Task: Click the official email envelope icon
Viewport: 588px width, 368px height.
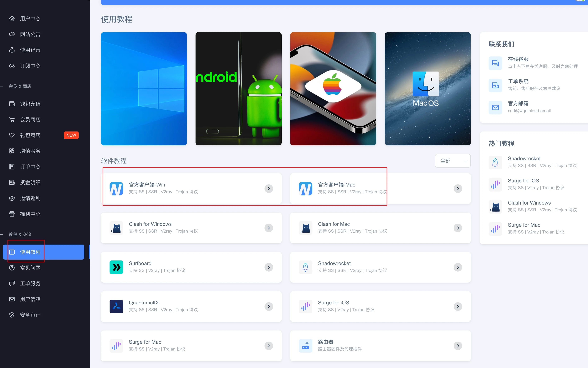Action: point(495,107)
